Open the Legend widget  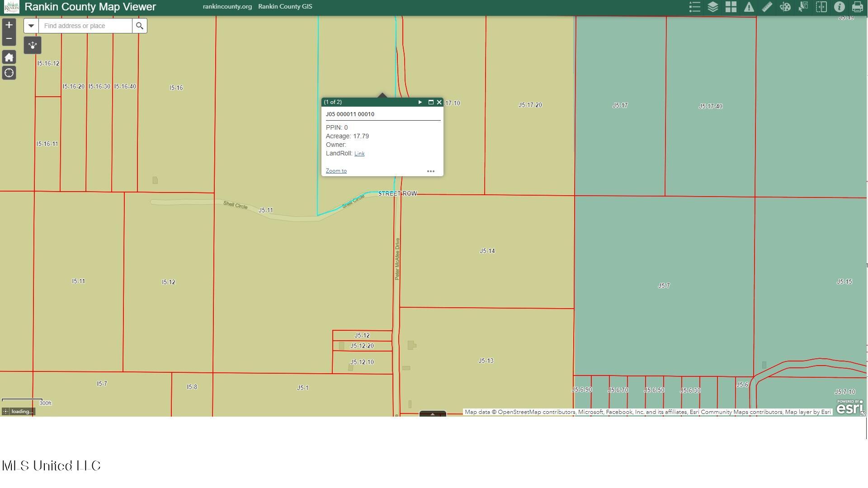695,7
